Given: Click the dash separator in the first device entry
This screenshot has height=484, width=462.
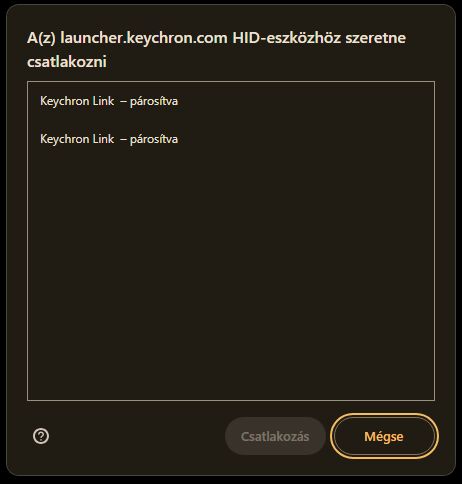Looking at the screenshot, I should 123,101.
